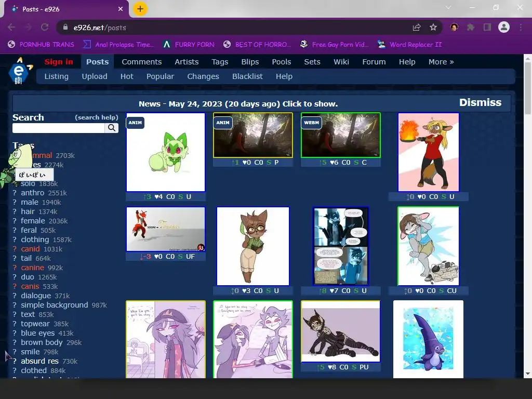Viewport: 532px width, 399px height.
Task: Open a new tab with plus button
Action: click(x=140, y=9)
